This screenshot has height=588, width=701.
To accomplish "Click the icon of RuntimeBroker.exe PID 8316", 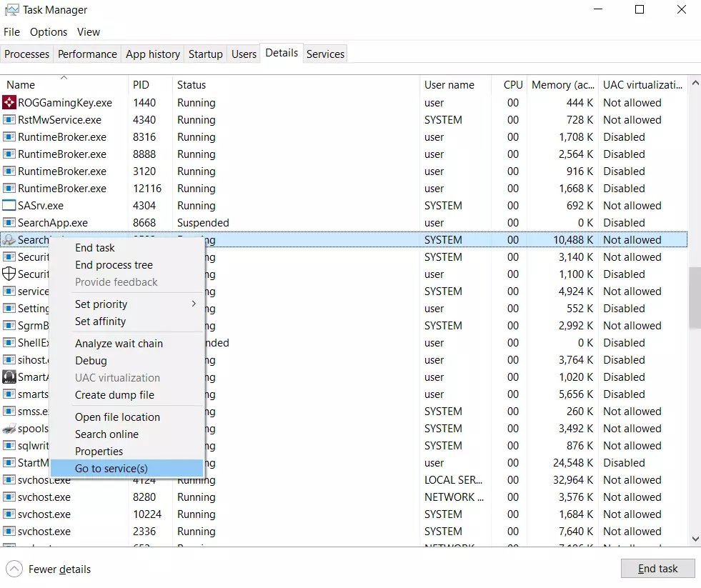I will (x=9, y=137).
